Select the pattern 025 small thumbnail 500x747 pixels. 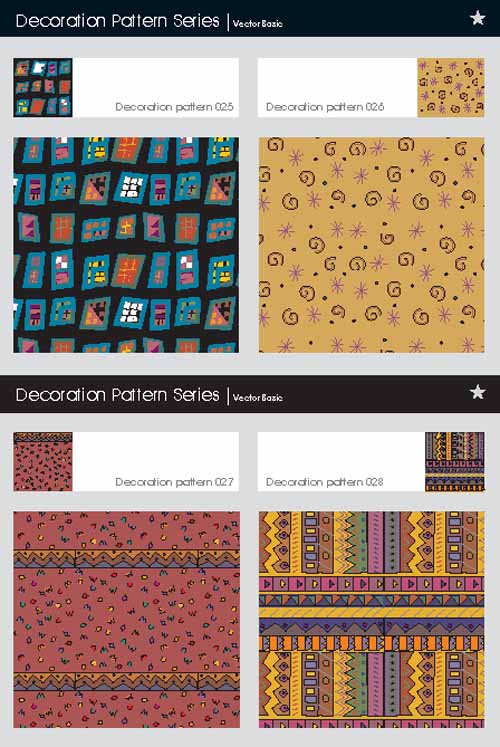[43, 88]
